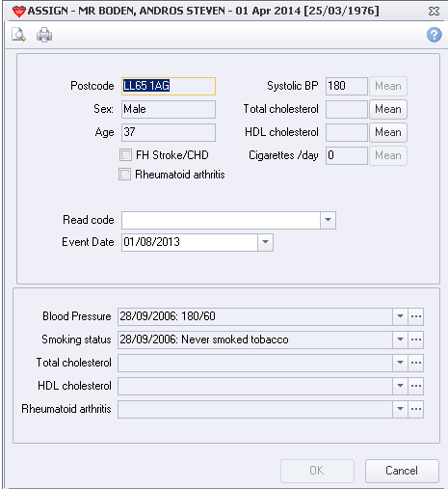
Task: Open Rheumatoid arthritis ellipsis details button
Action: pyautogui.click(x=416, y=409)
